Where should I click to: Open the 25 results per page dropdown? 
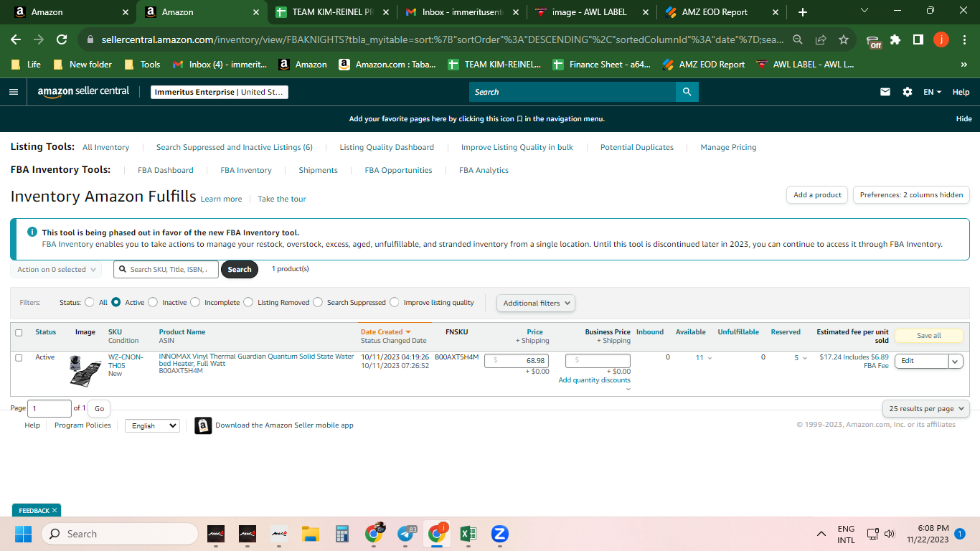[x=926, y=408]
